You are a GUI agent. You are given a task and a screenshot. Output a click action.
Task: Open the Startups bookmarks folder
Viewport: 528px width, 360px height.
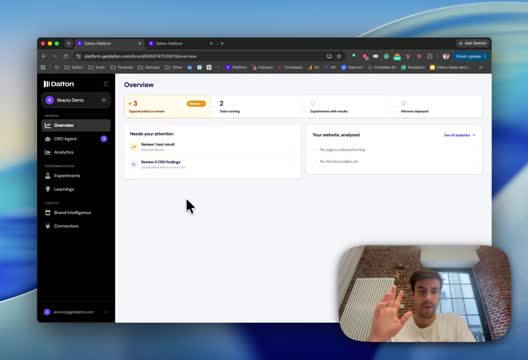pos(149,67)
